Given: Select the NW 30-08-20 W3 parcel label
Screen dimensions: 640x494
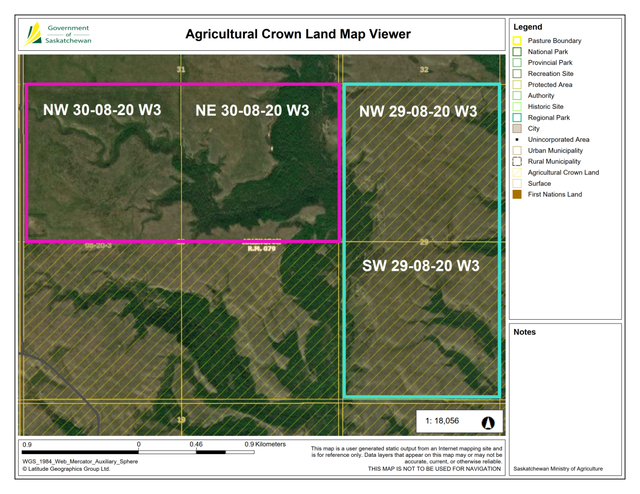Looking at the screenshot, I should coord(102,108).
